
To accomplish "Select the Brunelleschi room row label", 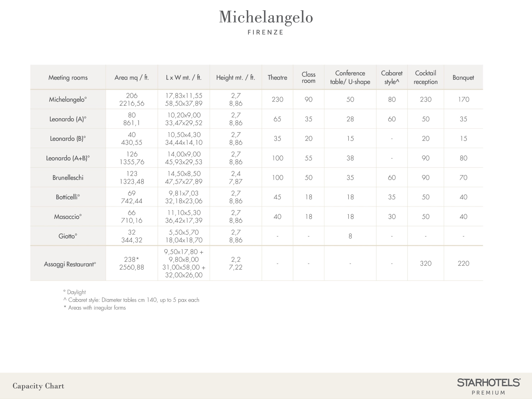I will (68, 178).
